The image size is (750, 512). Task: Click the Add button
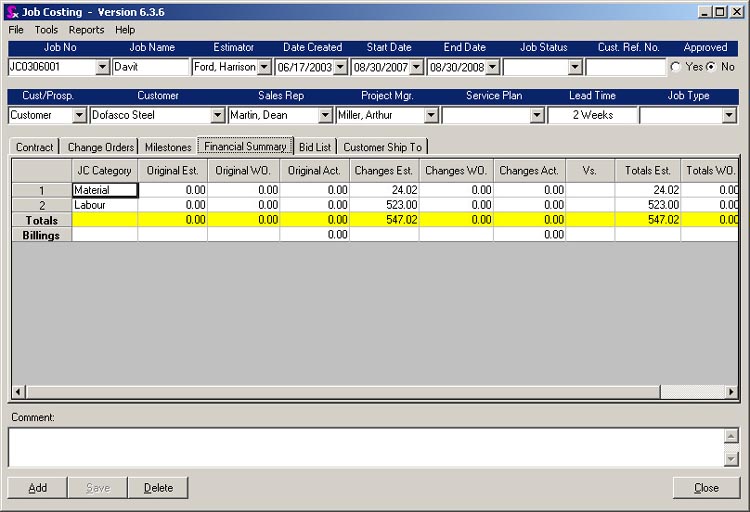coord(38,488)
